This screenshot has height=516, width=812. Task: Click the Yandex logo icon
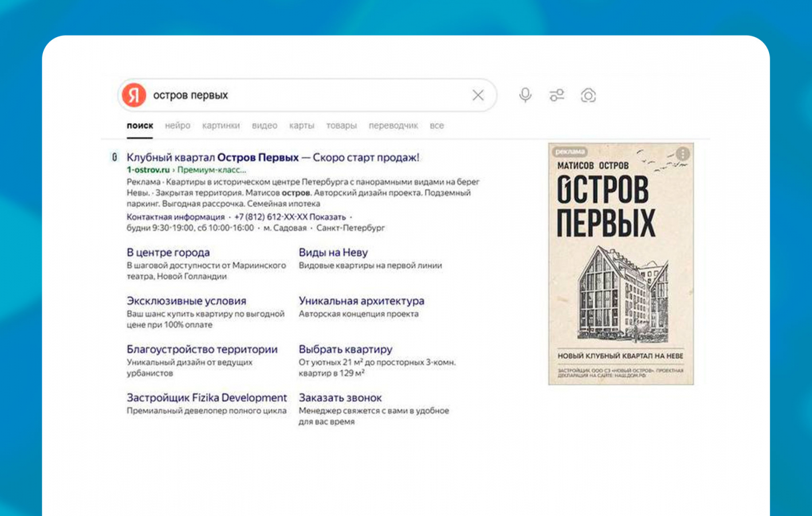click(x=134, y=95)
